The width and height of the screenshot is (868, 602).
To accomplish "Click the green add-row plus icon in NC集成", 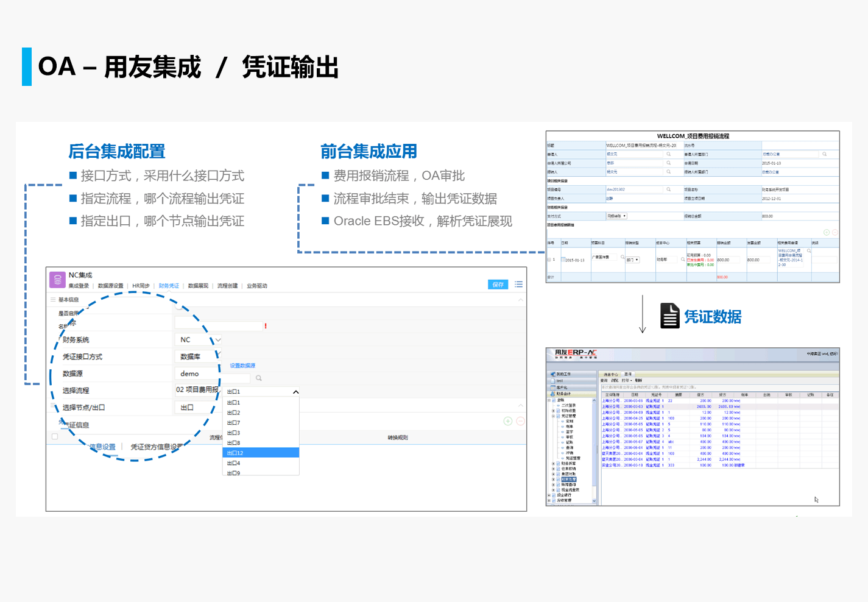I will (x=507, y=421).
